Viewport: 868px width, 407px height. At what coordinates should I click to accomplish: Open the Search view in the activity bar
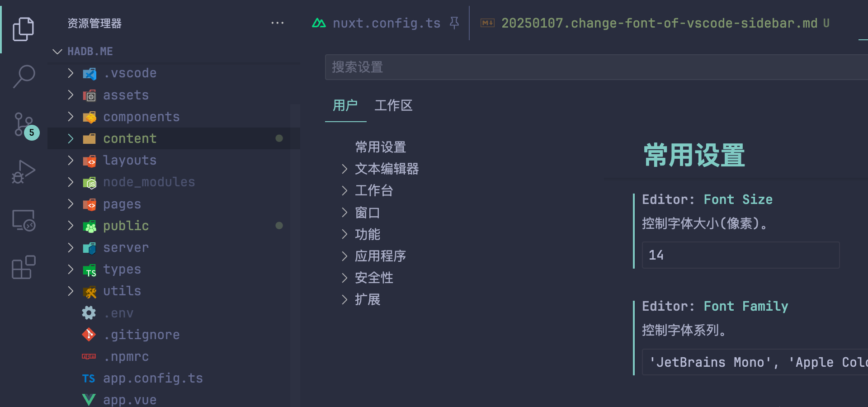[x=24, y=77]
